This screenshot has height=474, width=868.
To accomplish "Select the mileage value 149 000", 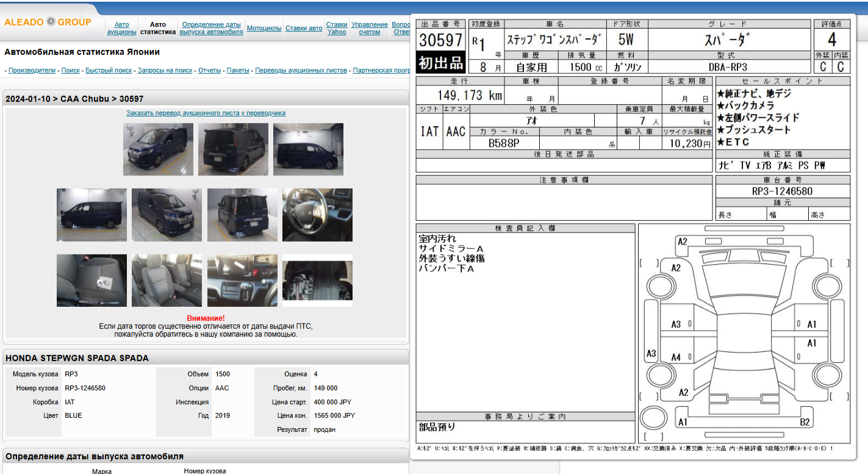I will 326,388.
